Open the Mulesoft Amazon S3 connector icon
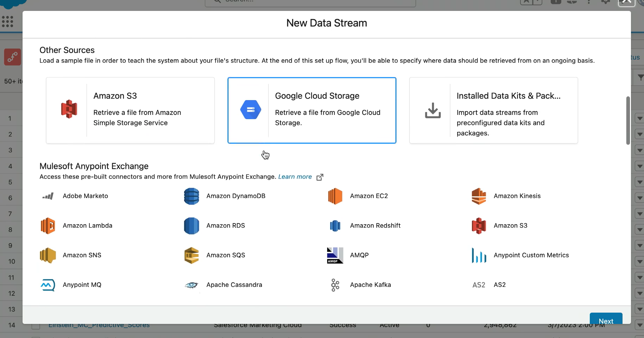Image resolution: width=644 pixels, height=338 pixels. pyautogui.click(x=479, y=226)
